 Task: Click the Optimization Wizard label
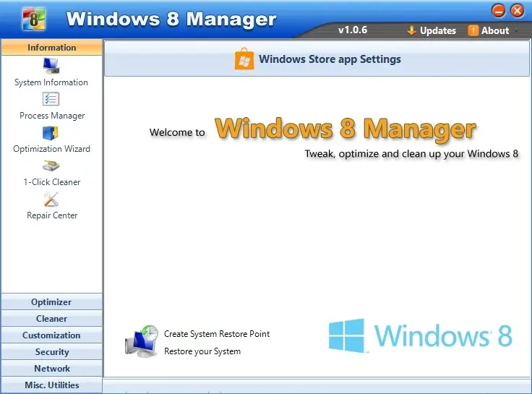[x=51, y=149]
